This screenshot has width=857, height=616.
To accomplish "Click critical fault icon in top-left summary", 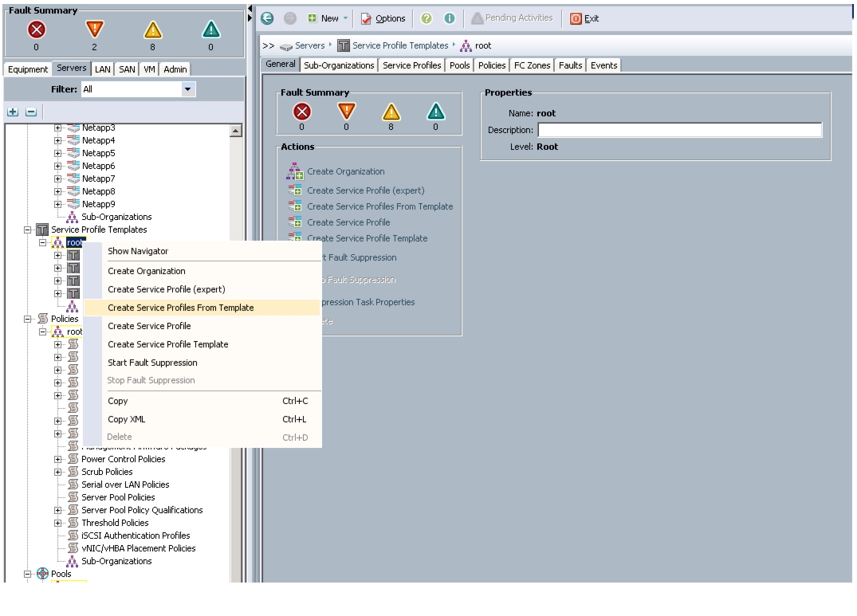I will (37, 29).
